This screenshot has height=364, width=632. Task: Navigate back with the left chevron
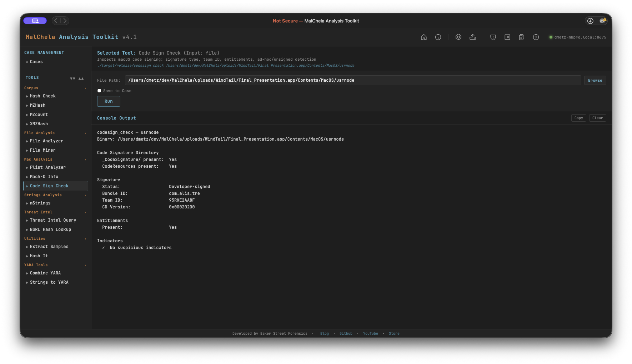pyautogui.click(x=56, y=21)
